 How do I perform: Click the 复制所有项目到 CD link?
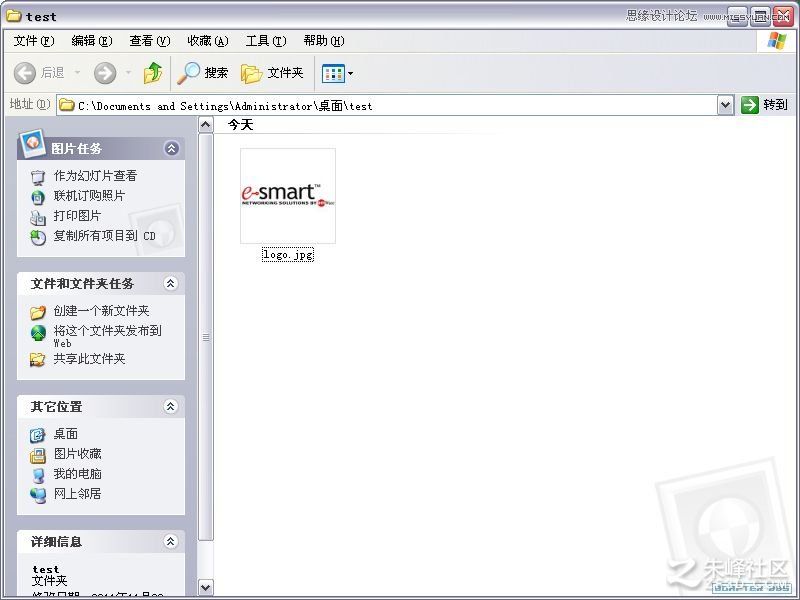(105, 236)
